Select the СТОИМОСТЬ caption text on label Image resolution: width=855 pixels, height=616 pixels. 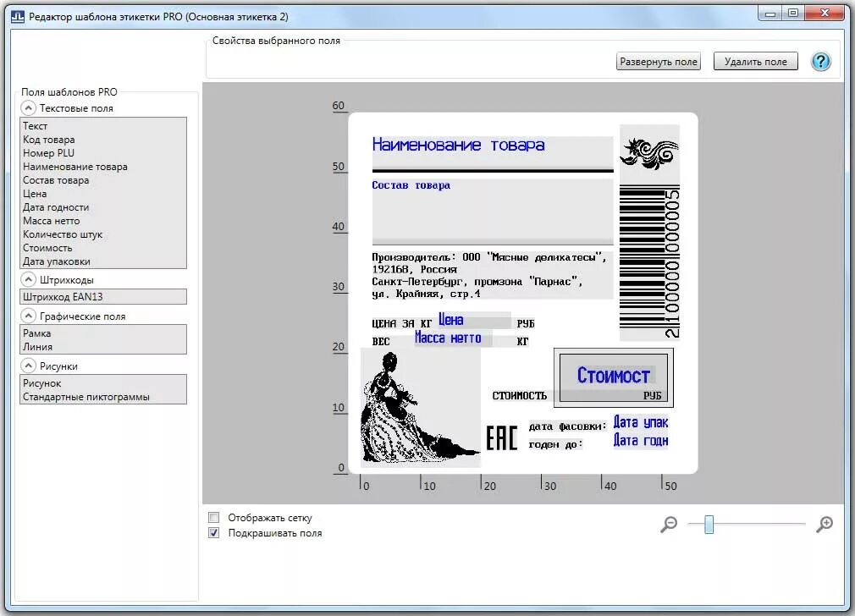pyautogui.click(x=519, y=396)
